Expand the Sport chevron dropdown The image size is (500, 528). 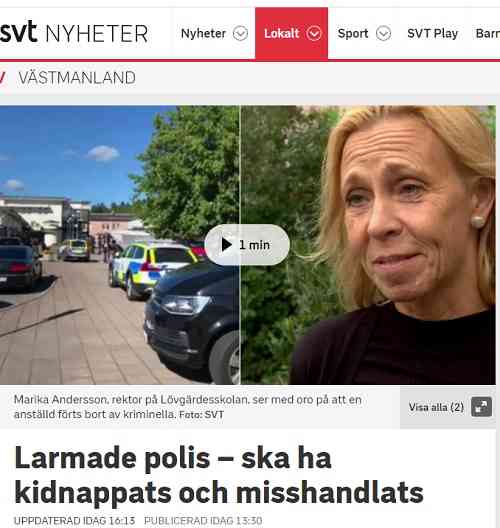[x=384, y=33]
